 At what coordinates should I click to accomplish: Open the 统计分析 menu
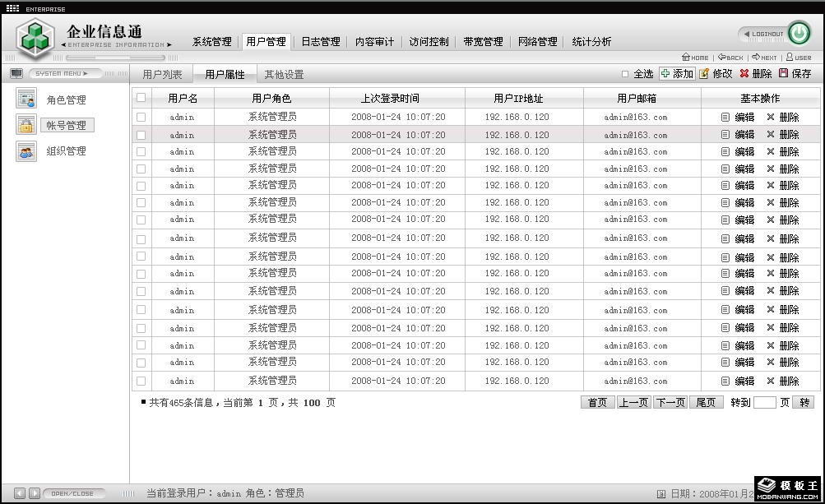591,42
